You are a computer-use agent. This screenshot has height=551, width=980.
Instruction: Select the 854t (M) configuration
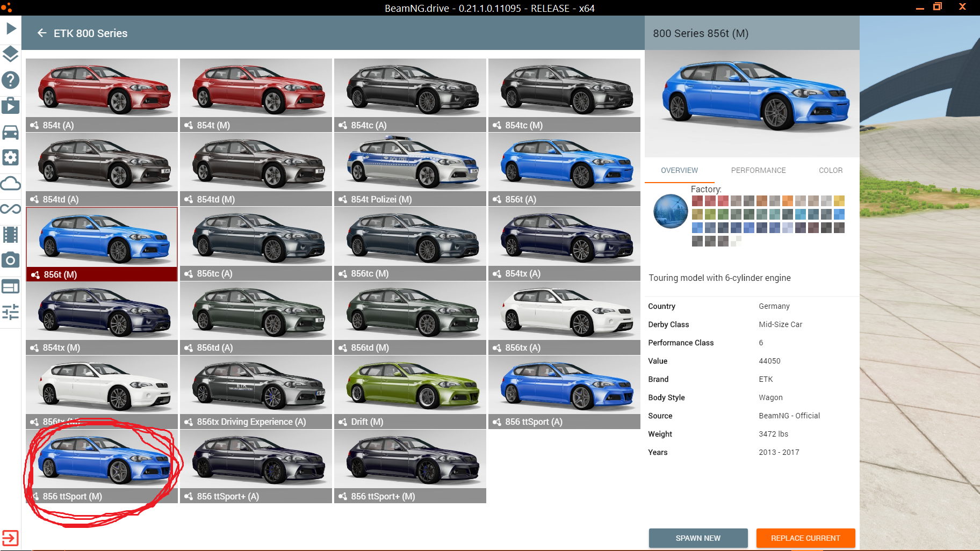[256, 95]
